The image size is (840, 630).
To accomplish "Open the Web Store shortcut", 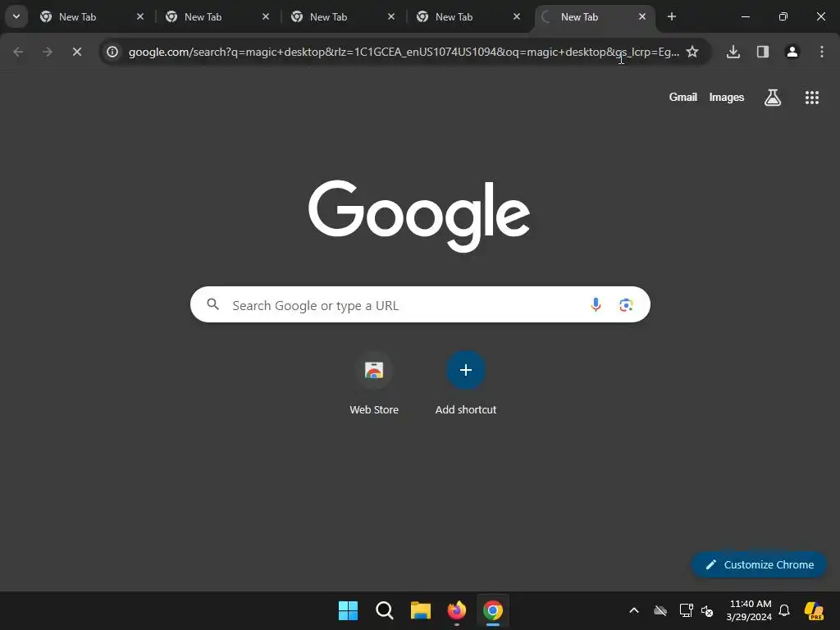I will click(374, 384).
